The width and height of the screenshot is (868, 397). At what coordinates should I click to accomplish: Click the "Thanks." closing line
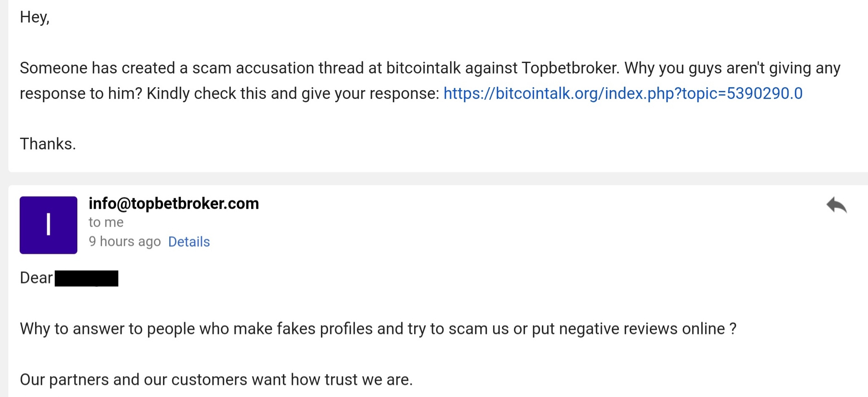click(48, 144)
